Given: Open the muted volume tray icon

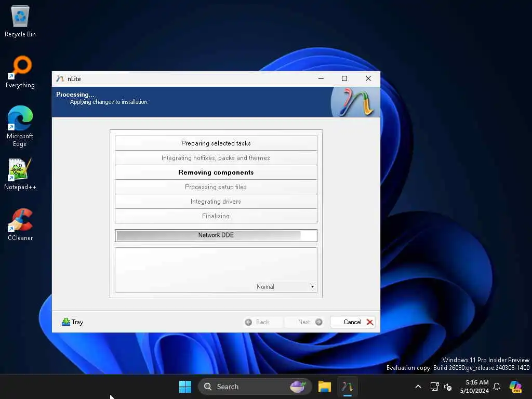Looking at the screenshot, I should tap(448, 387).
